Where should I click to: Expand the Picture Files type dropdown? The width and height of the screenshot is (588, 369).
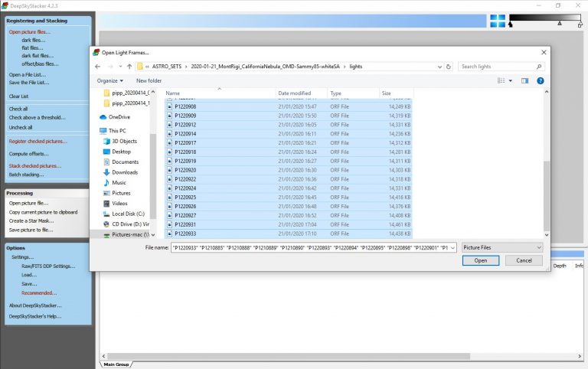point(502,247)
